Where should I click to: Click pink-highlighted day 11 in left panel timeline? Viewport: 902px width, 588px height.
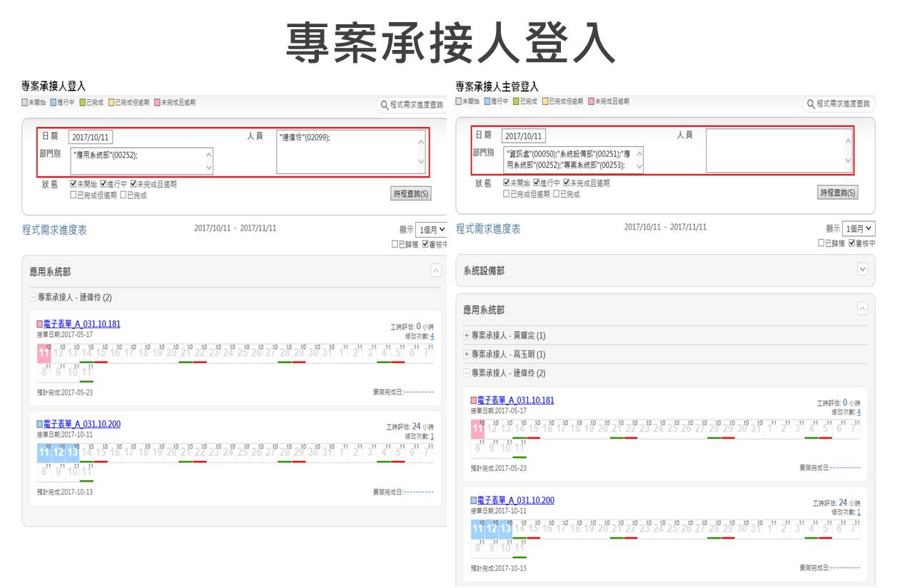click(x=44, y=353)
